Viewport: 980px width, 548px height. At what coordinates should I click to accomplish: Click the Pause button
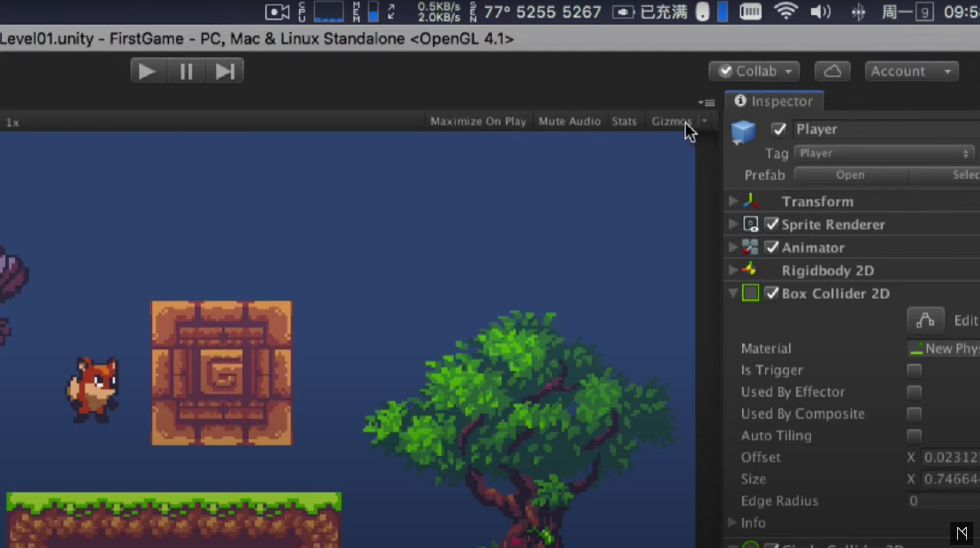point(186,71)
